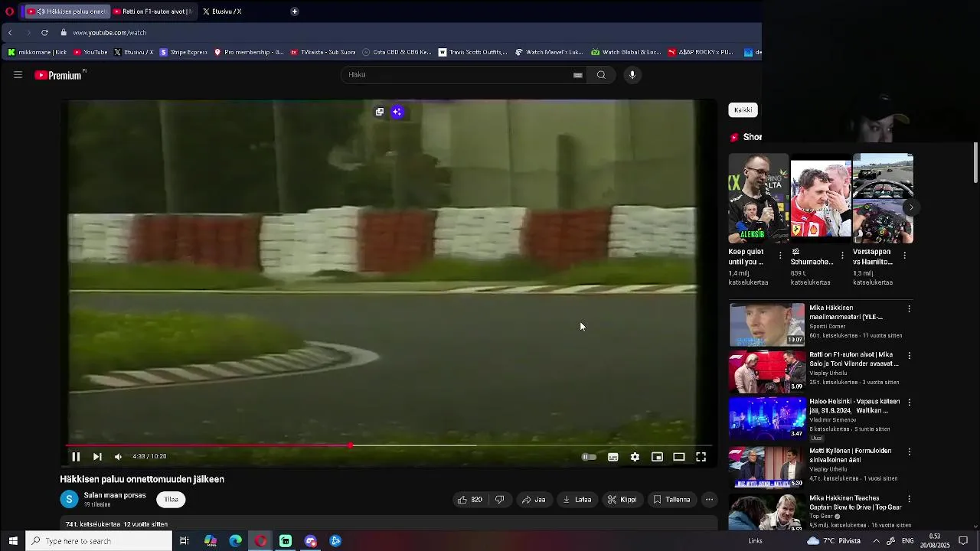Open TVkaista - Sub Suora bookmark
The image size is (980, 551).
323,52
